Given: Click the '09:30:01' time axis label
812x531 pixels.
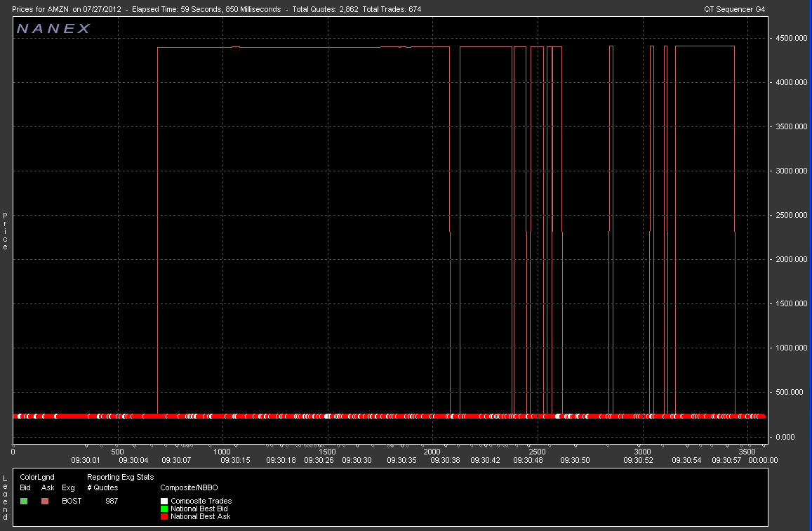Looking at the screenshot, I should (x=86, y=460).
